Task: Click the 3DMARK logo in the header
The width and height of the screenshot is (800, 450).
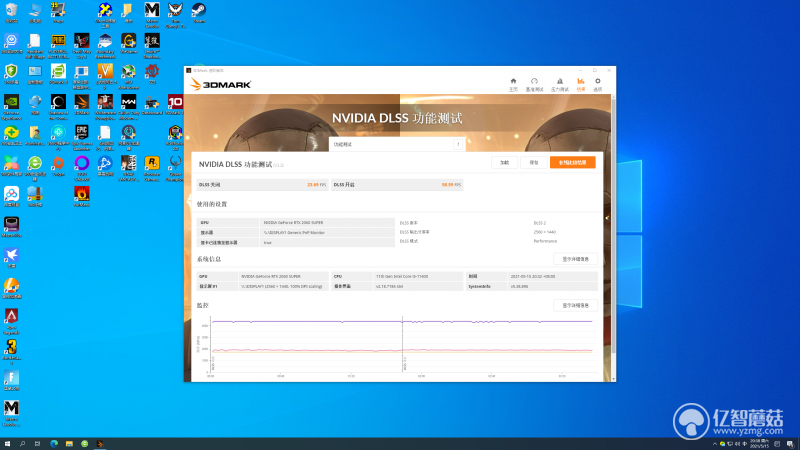Action: click(220, 84)
